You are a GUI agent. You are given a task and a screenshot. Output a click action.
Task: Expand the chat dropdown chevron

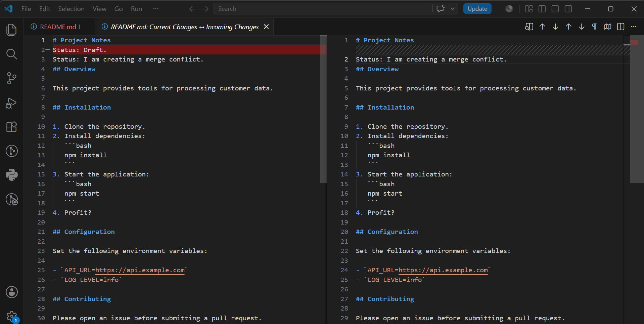453,9
